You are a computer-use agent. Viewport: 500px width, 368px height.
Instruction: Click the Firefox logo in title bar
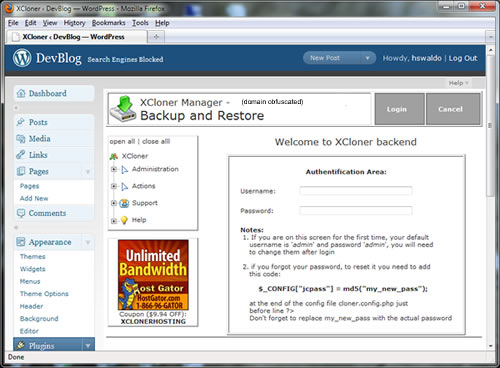coord(9,8)
